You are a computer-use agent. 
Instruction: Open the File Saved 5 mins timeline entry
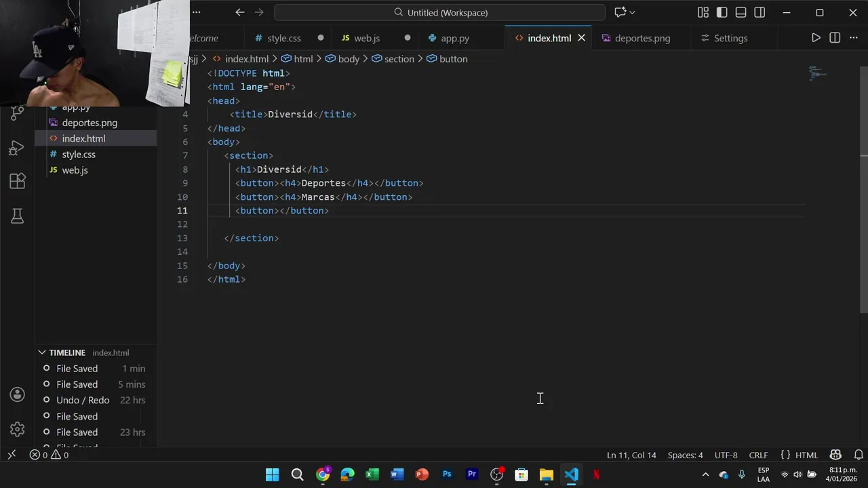click(96, 384)
